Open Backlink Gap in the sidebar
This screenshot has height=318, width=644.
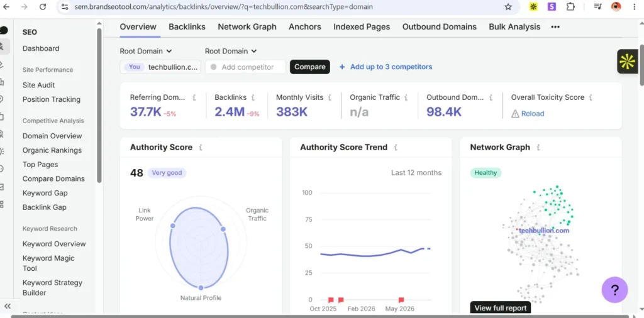coord(45,207)
